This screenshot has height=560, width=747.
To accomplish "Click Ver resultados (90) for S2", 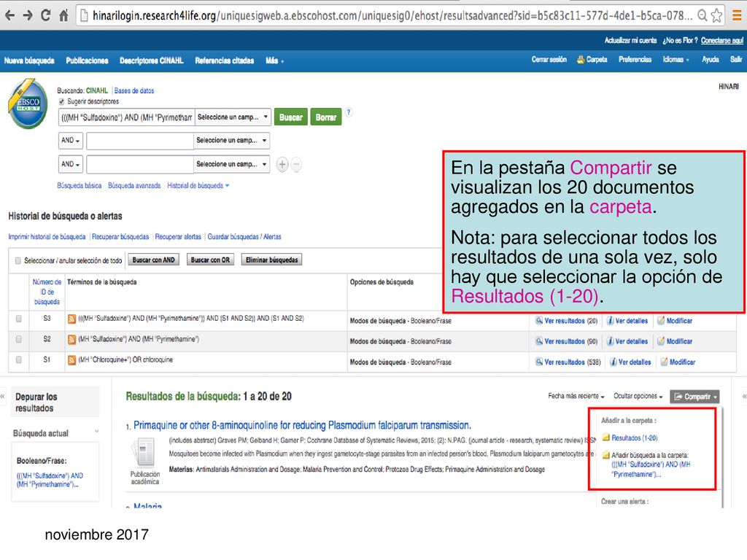I will click(x=566, y=341).
